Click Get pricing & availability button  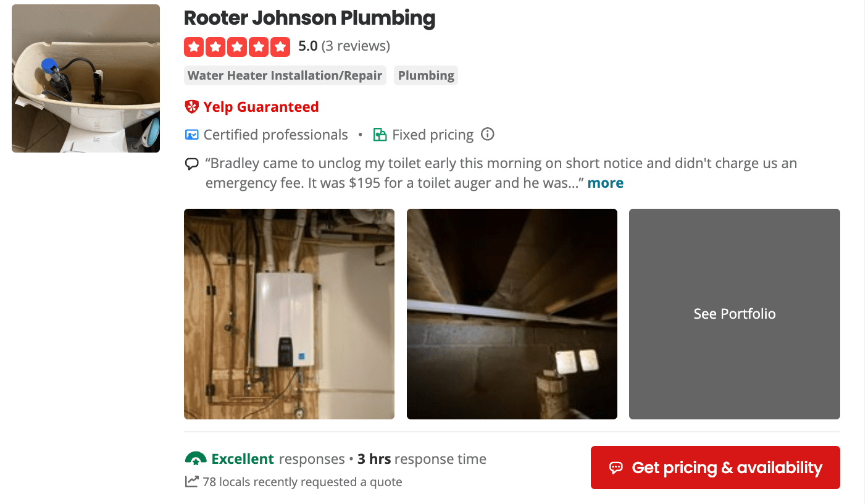coord(716,468)
